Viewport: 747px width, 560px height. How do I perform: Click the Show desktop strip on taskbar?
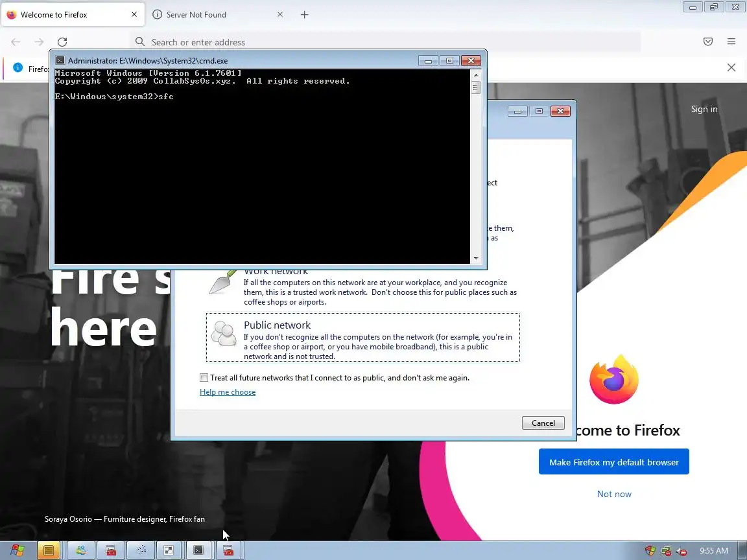click(742, 550)
